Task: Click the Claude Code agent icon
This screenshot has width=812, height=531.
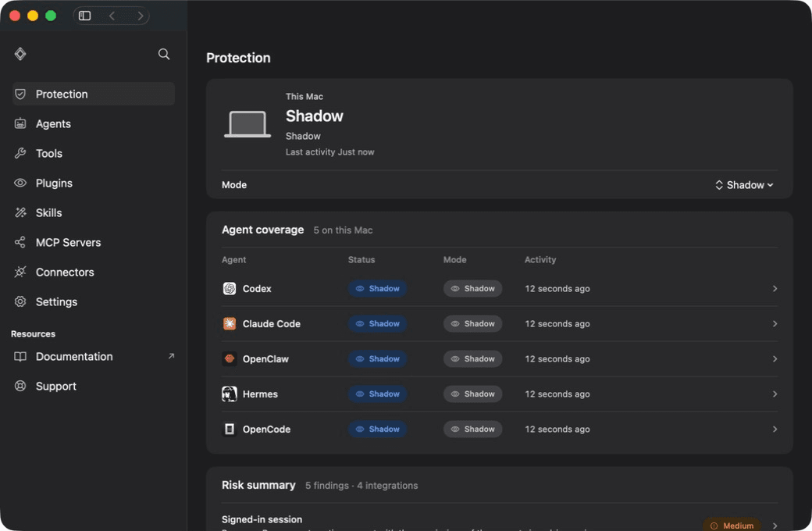Action: [230, 324]
